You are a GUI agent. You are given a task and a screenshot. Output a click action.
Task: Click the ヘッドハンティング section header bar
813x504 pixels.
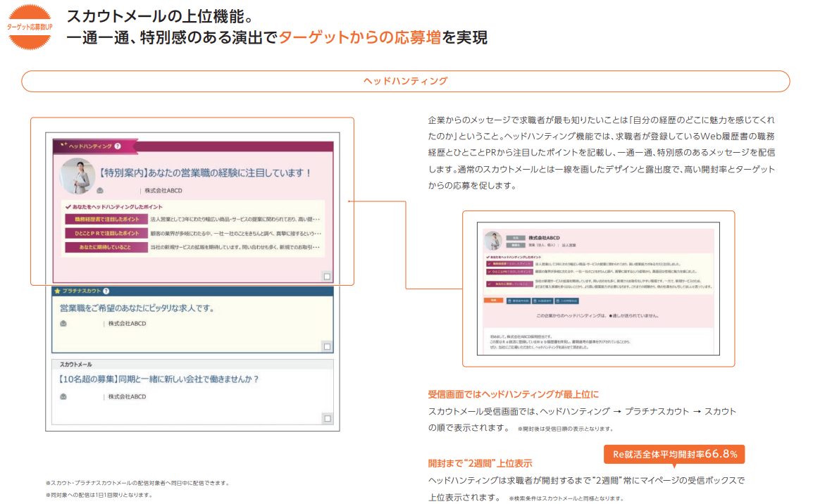point(405,81)
